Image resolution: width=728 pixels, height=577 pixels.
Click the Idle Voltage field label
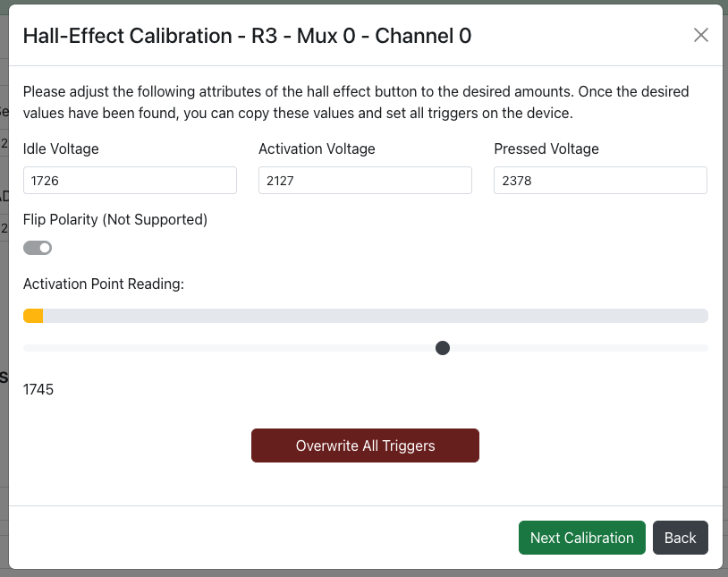pos(60,148)
